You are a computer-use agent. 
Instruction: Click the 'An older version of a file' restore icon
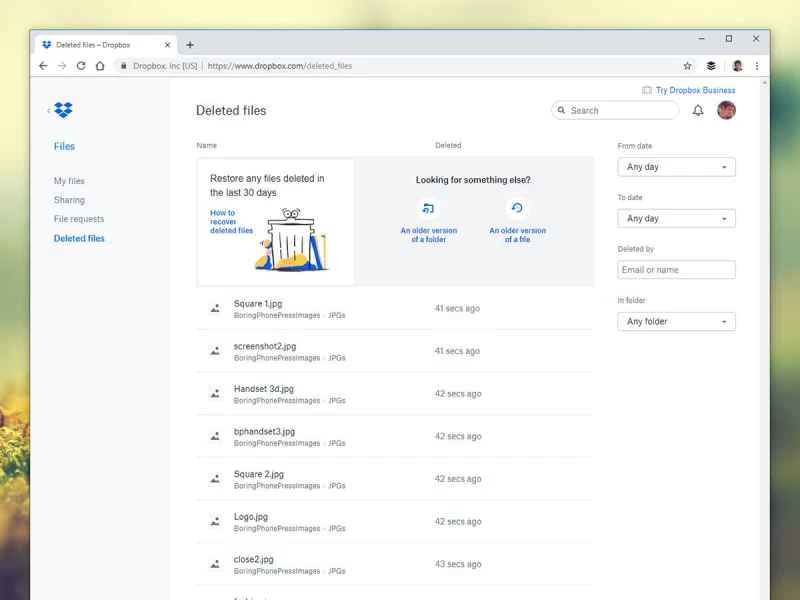pyautogui.click(x=518, y=208)
